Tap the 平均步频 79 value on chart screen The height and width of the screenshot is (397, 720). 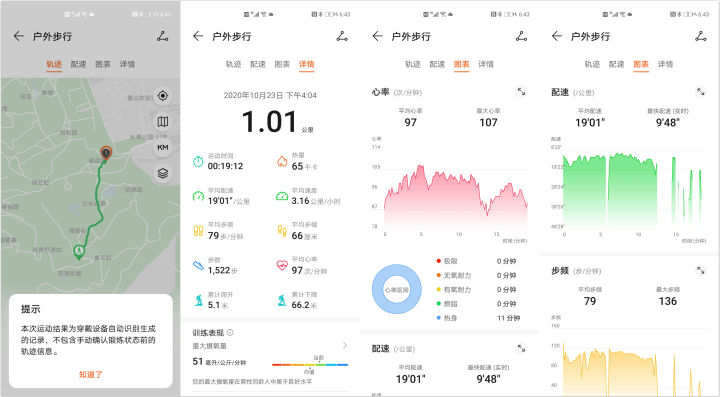[x=590, y=302]
